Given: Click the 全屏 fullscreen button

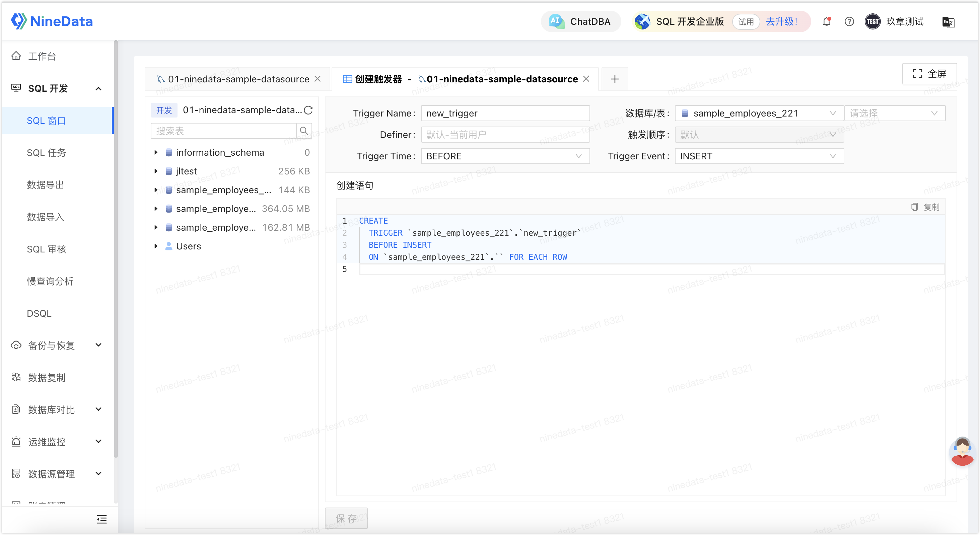Looking at the screenshot, I should pos(929,74).
